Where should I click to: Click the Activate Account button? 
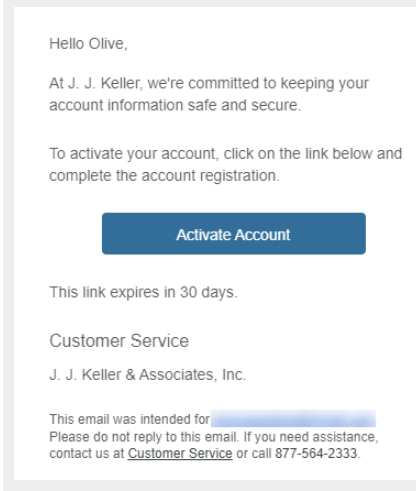pyautogui.click(x=234, y=234)
